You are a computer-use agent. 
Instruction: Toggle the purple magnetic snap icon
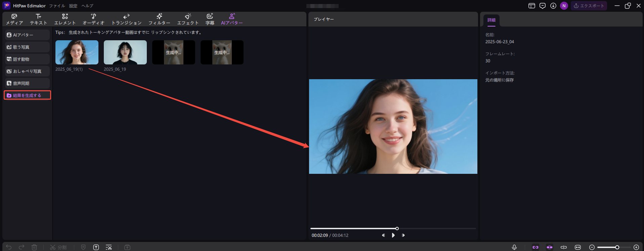(x=550, y=247)
